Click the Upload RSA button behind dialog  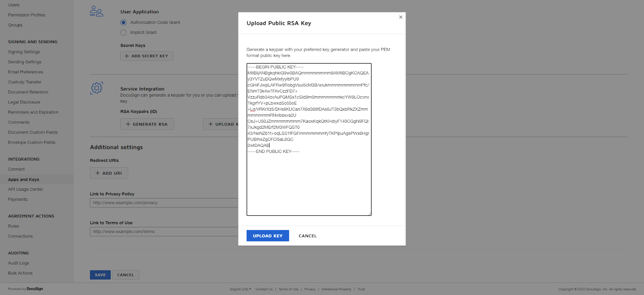tap(221, 124)
